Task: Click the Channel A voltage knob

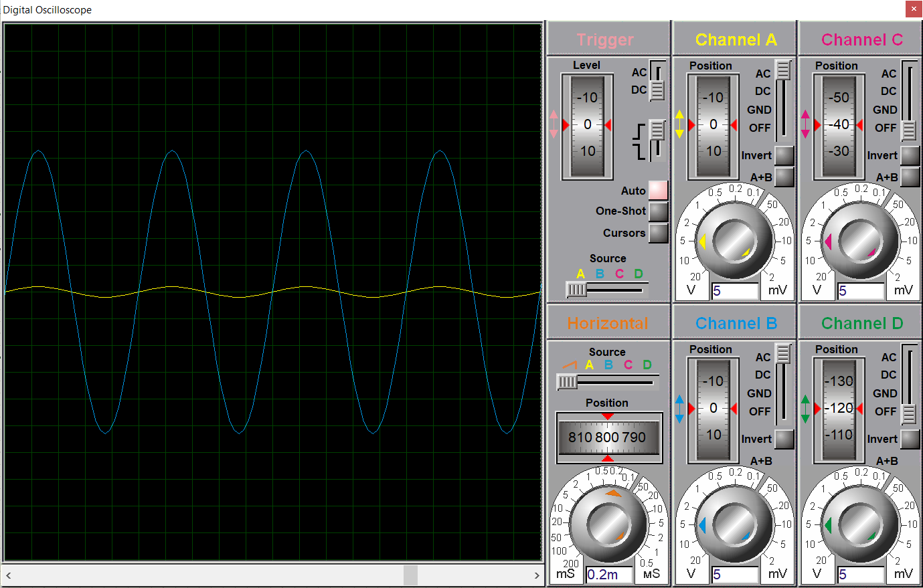Action: click(735, 241)
